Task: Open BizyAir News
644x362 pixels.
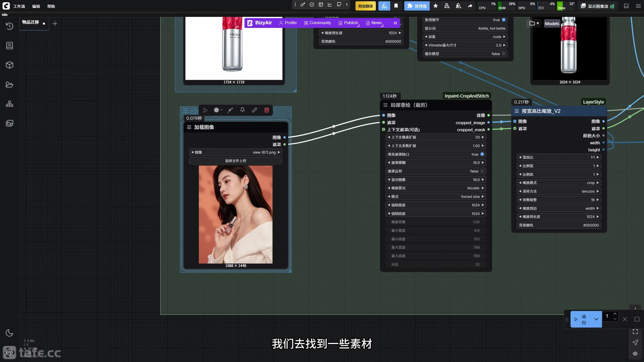Action: tap(374, 23)
